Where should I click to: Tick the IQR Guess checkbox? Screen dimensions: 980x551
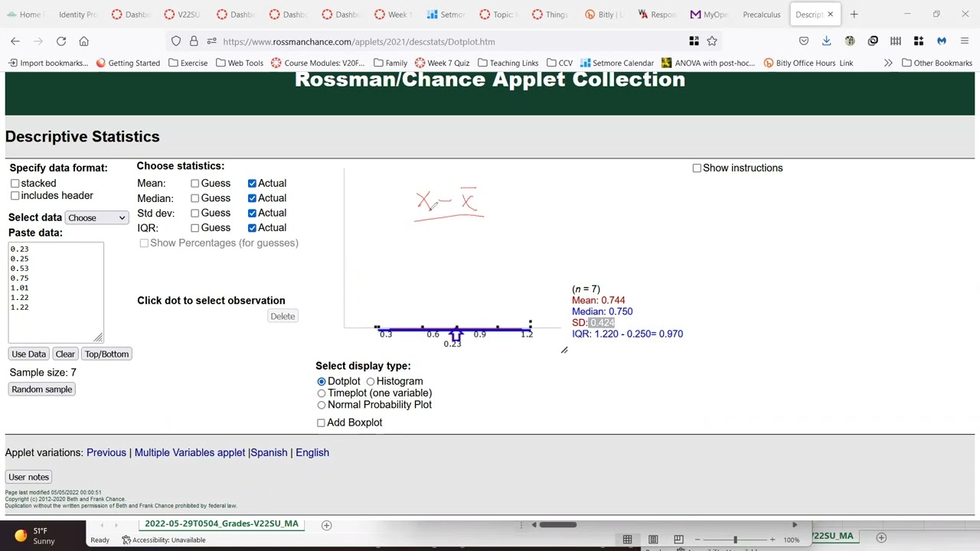tap(194, 228)
